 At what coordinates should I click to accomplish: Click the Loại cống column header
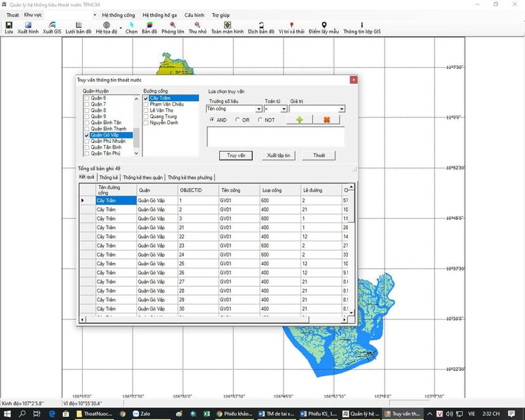[x=280, y=190]
